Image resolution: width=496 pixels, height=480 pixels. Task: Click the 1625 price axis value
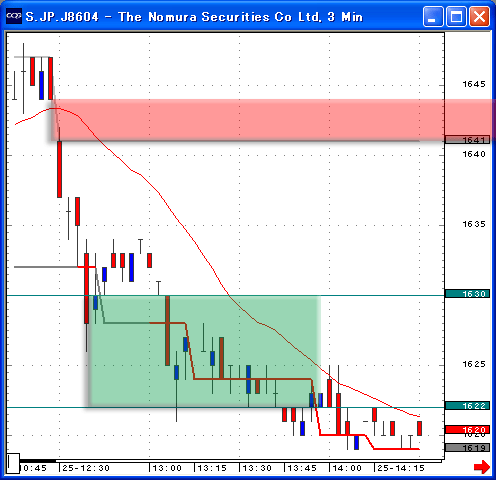(x=474, y=364)
